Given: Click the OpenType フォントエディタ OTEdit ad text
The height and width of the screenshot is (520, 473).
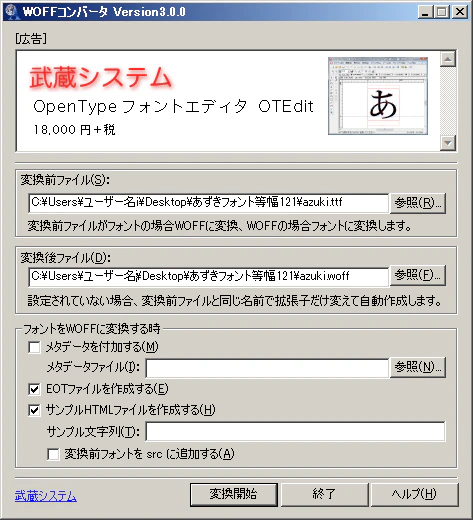Looking at the screenshot, I should (173, 107).
